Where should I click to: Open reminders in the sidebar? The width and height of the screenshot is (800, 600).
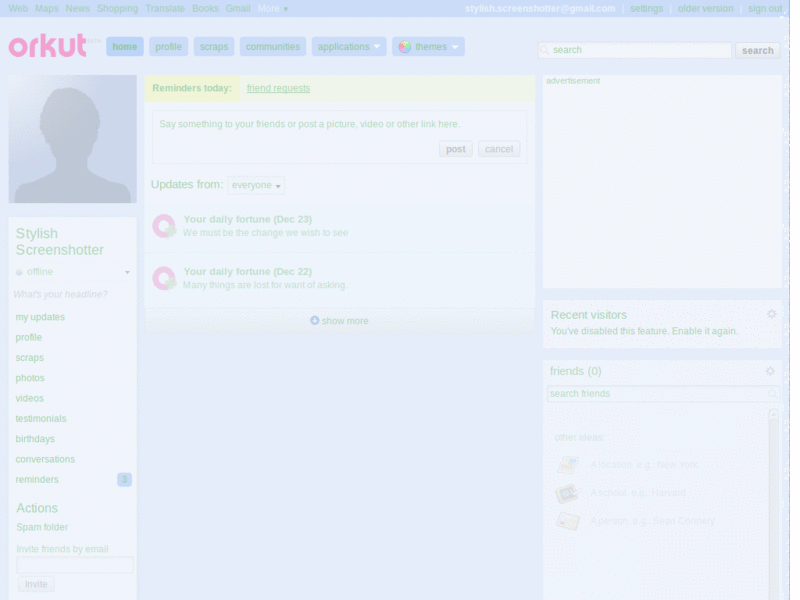[37, 480]
